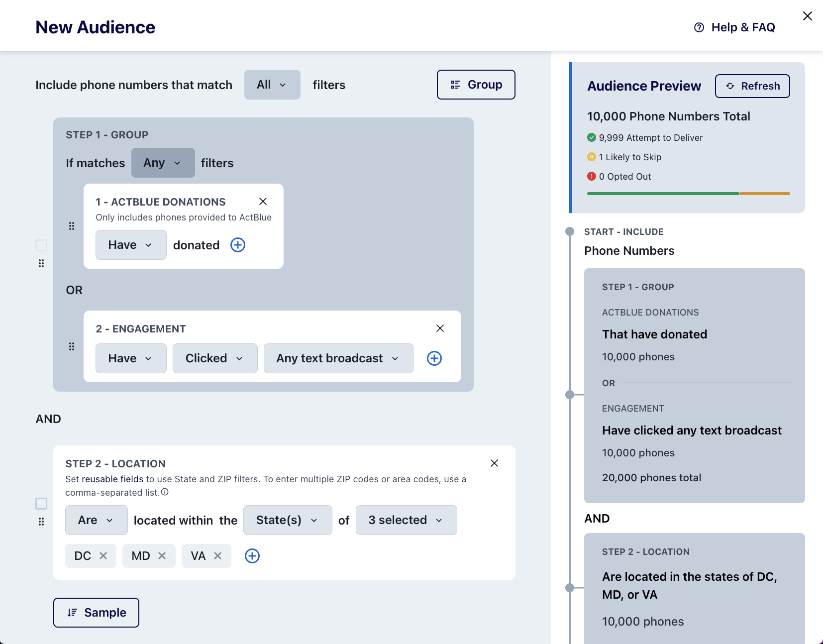823x644 pixels.
Task: Click the Refresh icon in Audience Preview
Action: (730, 86)
